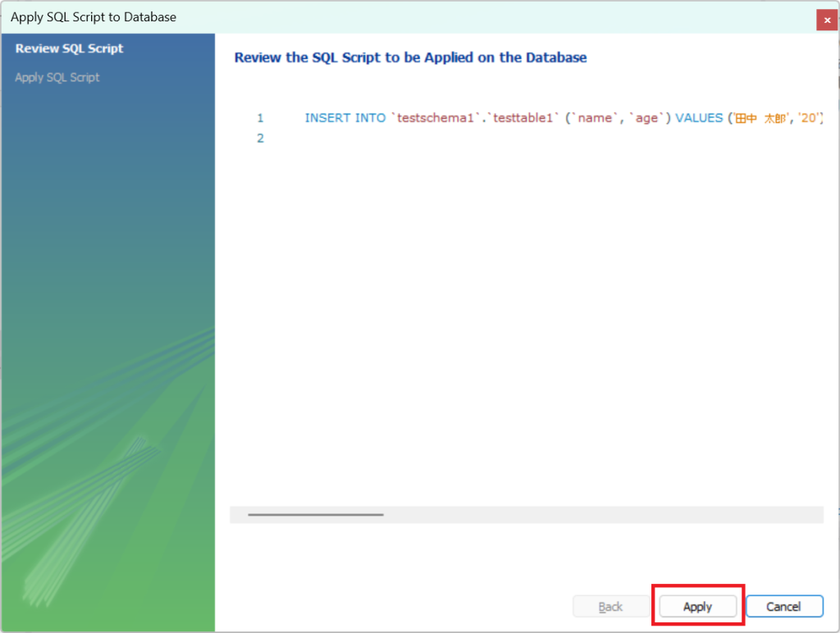Click the INSERT INTO statement line
The image size is (840, 633).
[x=564, y=118]
